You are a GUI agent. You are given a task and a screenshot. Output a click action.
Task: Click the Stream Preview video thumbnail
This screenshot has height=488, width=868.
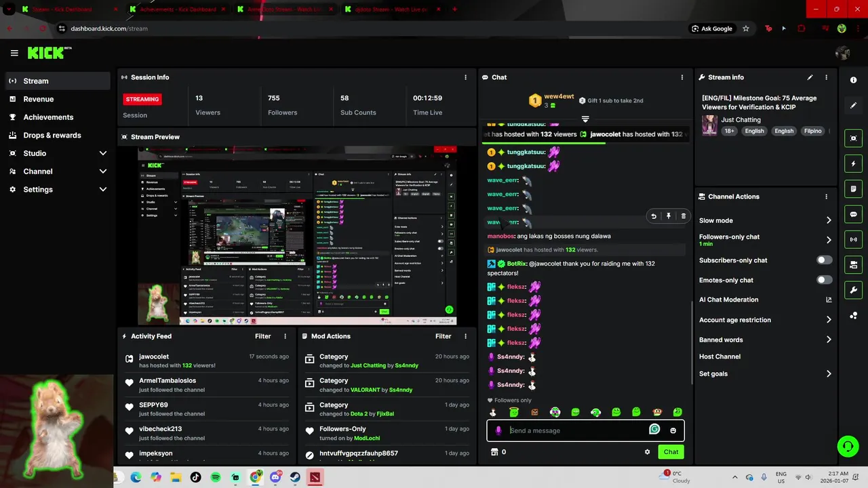coord(297,236)
